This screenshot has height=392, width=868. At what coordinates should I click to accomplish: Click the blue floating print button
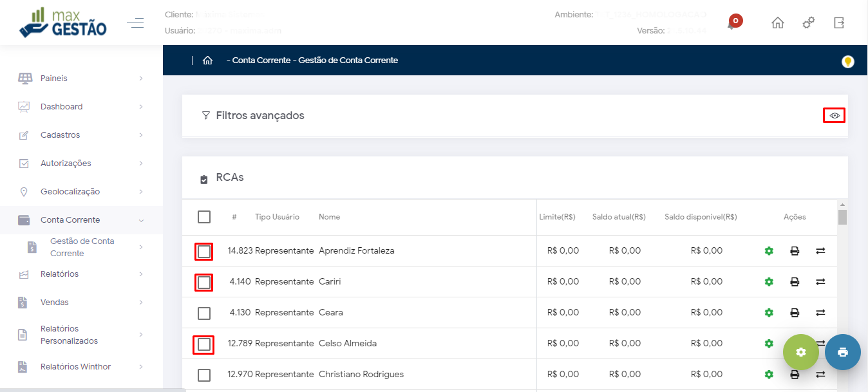[842, 352]
